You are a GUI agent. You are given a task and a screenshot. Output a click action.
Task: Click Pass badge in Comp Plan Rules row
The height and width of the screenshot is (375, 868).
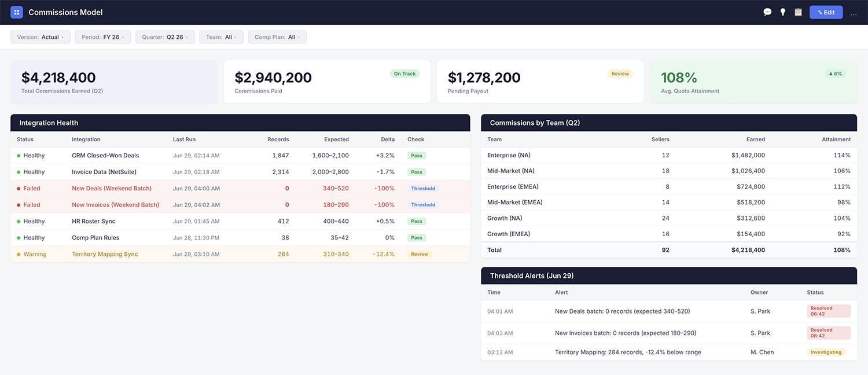click(416, 238)
